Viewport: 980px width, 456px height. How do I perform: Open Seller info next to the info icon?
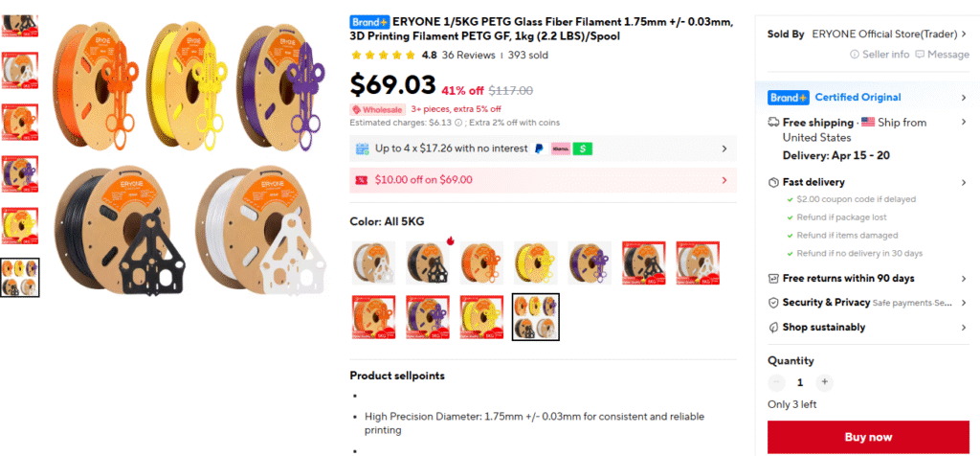[880, 55]
